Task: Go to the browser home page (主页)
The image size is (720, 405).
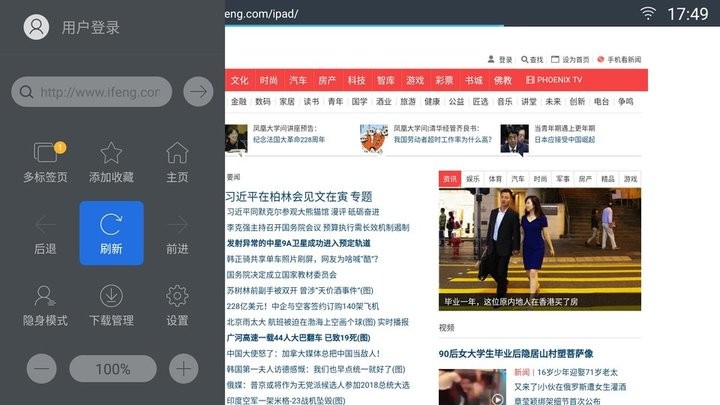Action: pyautogui.click(x=177, y=155)
